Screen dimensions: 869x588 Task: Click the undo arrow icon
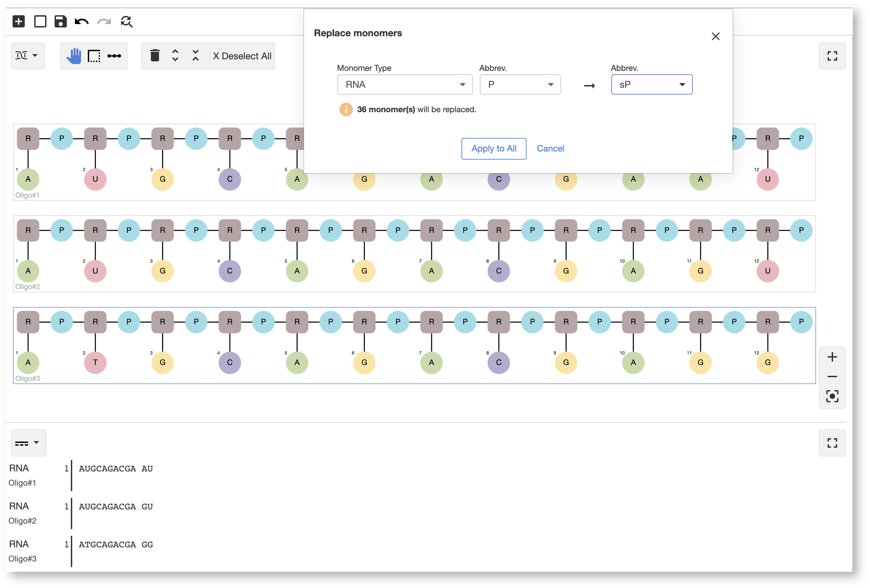click(x=81, y=21)
